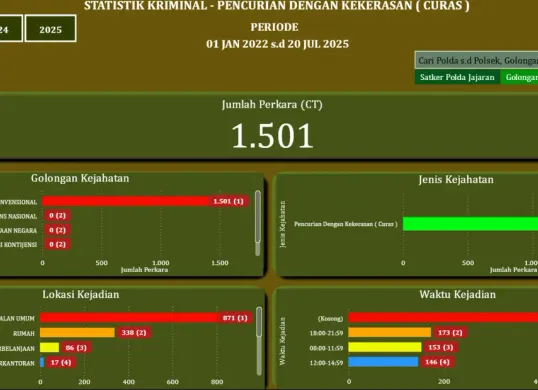Click the Waktu Kejadian chart title

click(457, 295)
